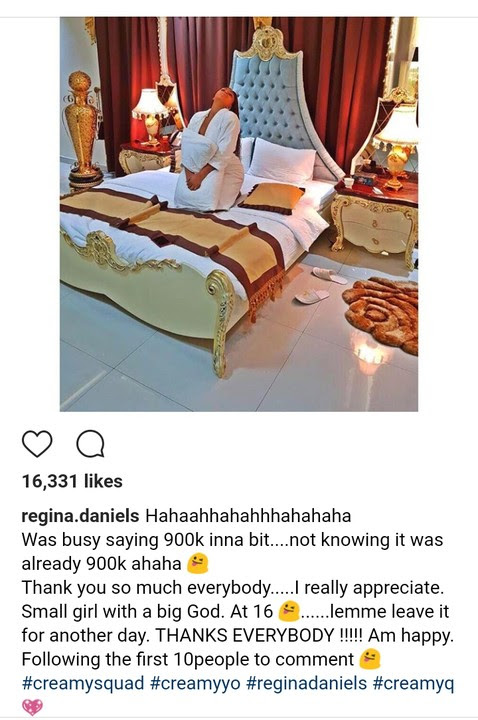View the 16,331 likes list

coord(72,481)
